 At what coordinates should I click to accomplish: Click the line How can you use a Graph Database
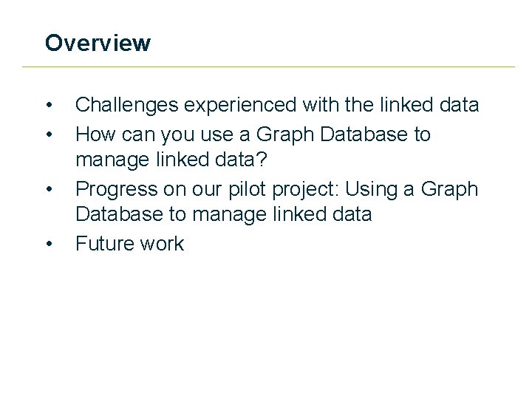253,134
